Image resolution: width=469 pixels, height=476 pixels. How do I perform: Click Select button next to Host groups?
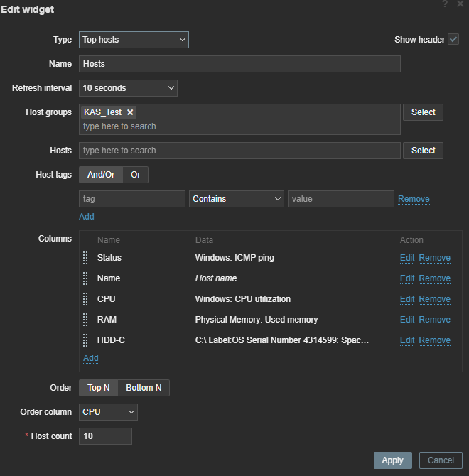pyautogui.click(x=423, y=112)
